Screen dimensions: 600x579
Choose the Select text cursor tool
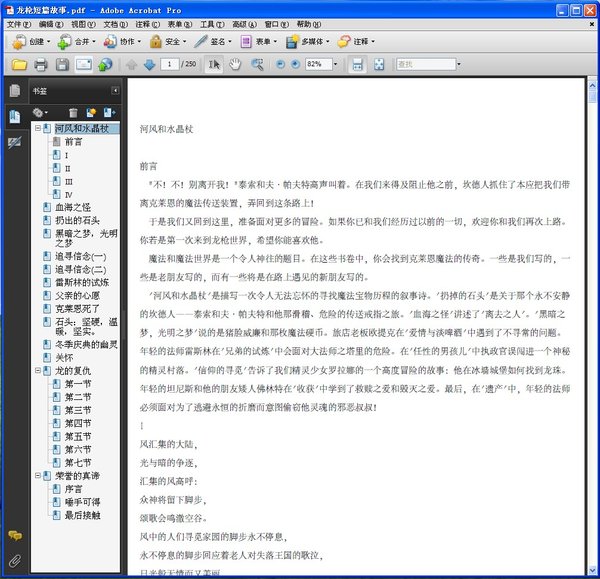(214, 65)
